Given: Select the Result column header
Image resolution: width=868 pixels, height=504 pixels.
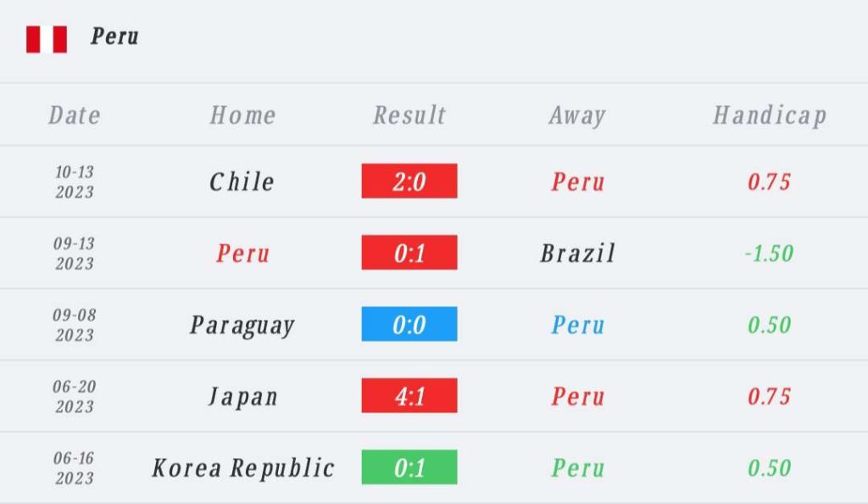Looking at the screenshot, I should point(409,115).
